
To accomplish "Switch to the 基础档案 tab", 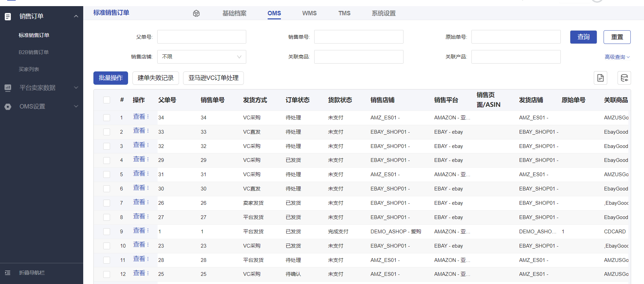I will (234, 13).
